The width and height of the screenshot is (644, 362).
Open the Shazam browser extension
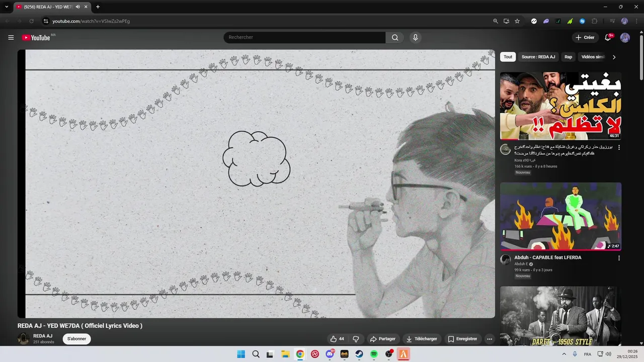[x=582, y=21]
